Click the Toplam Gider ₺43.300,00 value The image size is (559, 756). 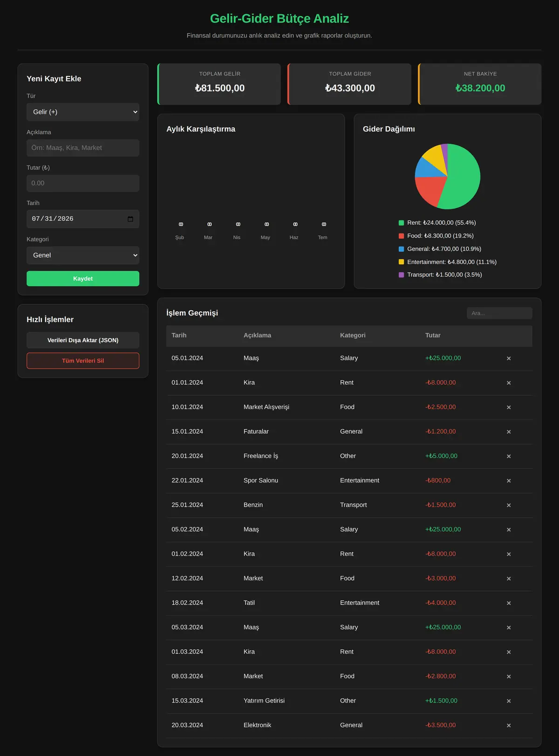(350, 88)
